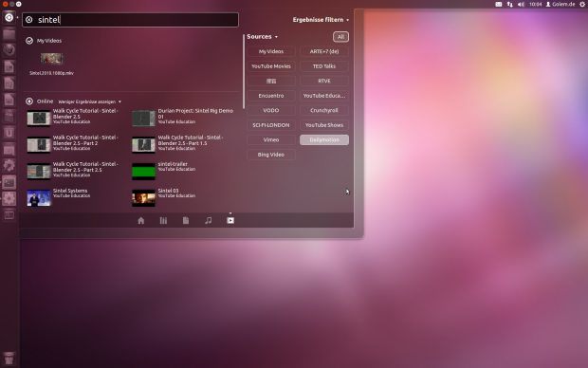Open the sintel-trailer video result

pyautogui.click(x=164, y=171)
